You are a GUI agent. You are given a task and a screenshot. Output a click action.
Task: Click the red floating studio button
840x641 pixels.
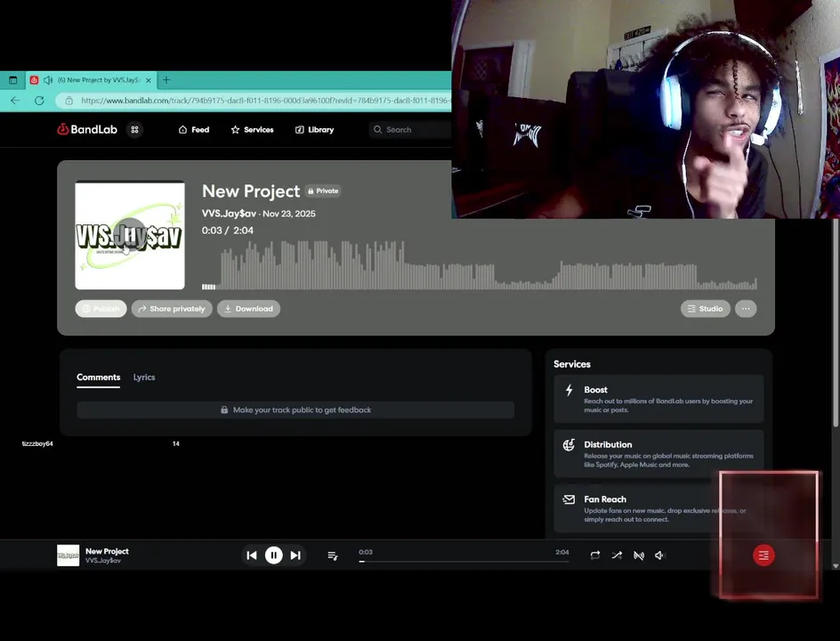coord(763,556)
